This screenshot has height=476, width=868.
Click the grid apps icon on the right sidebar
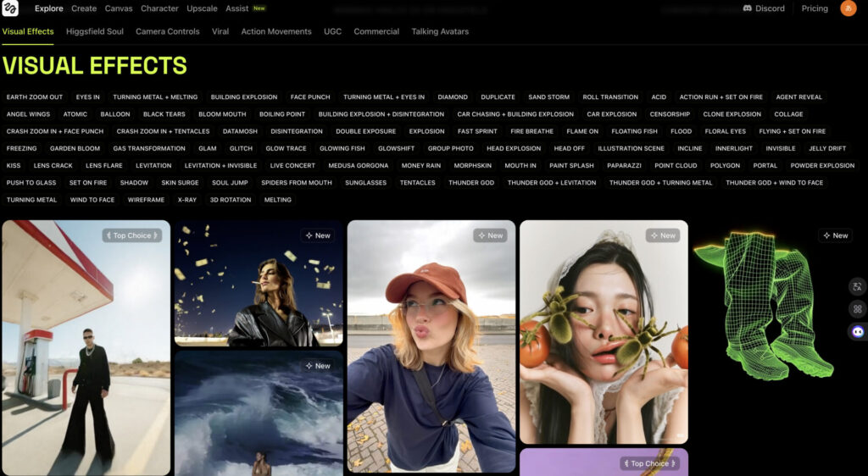(x=858, y=309)
